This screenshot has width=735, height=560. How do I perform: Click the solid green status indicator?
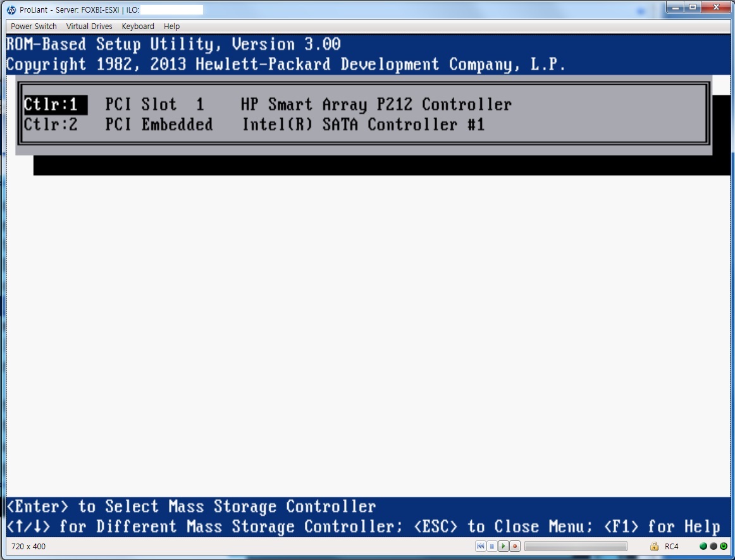tap(703, 546)
